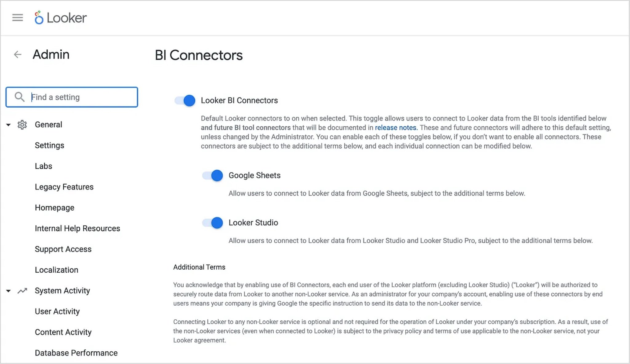Collapse the General section arrow

tap(8, 125)
